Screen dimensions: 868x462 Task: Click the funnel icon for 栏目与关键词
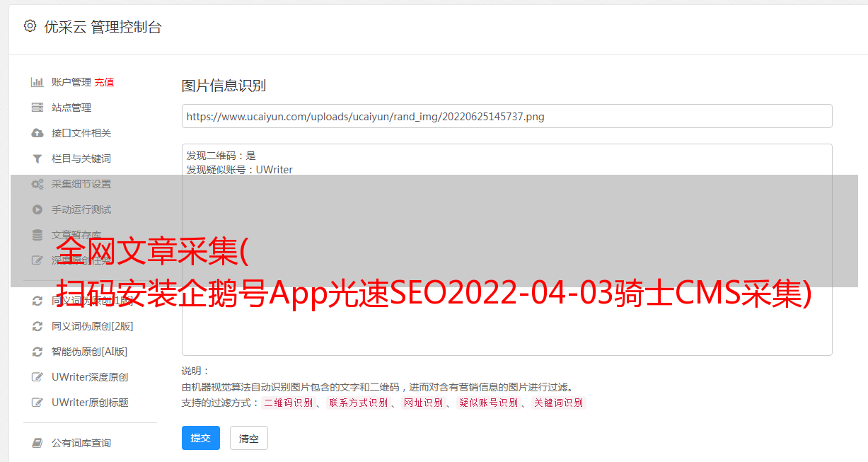[x=37, y=158]
